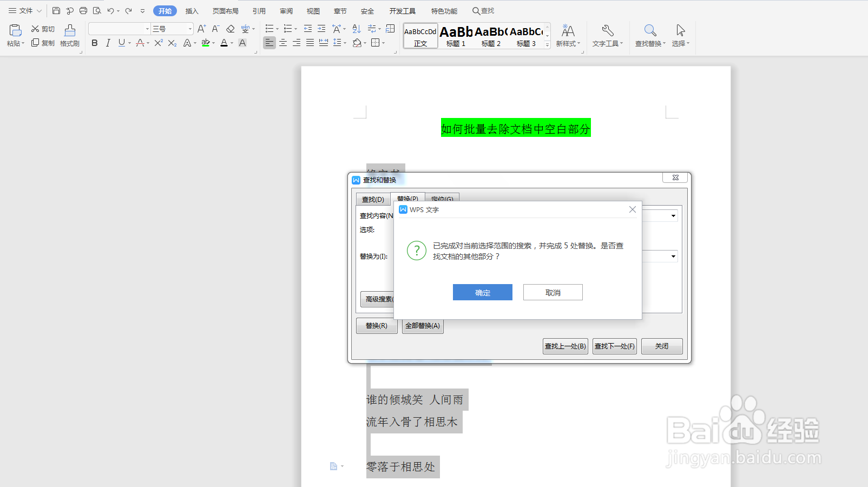868x487 pixels.
Task: Open the Find what combo dropdown arrow
Action: (x=673, y=216)
